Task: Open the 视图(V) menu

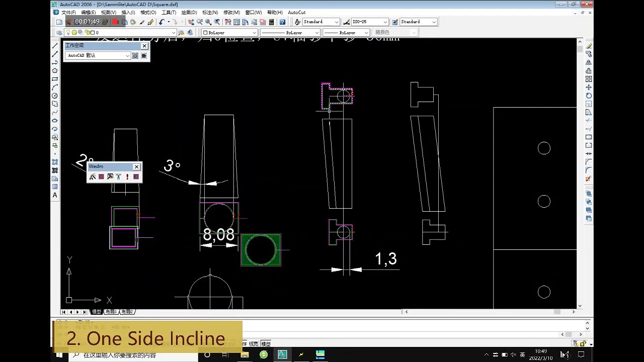Action: tap(108, 13)
